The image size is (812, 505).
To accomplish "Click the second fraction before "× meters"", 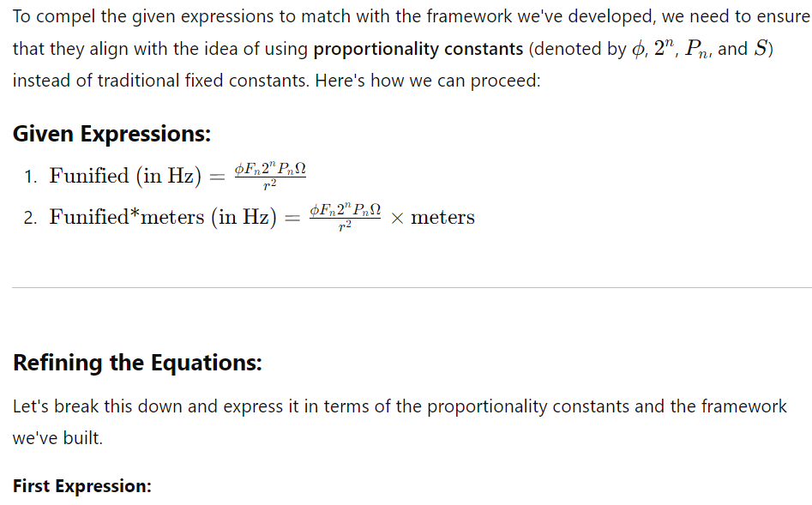I will (x=345, y=217).
